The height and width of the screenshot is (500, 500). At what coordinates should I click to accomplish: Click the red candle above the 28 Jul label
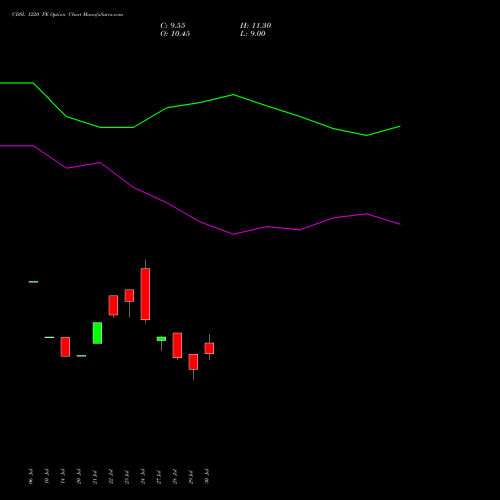(177, 345)
